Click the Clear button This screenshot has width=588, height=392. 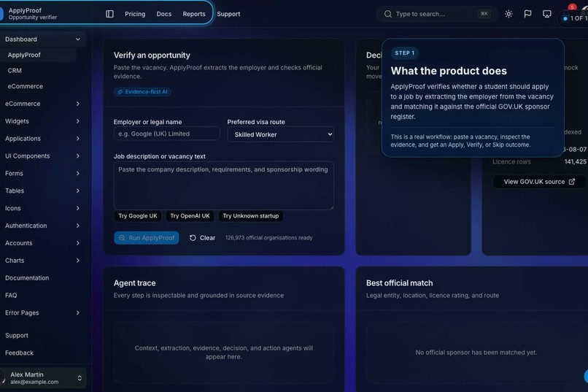pyautogui.click(x=203, y=238)
